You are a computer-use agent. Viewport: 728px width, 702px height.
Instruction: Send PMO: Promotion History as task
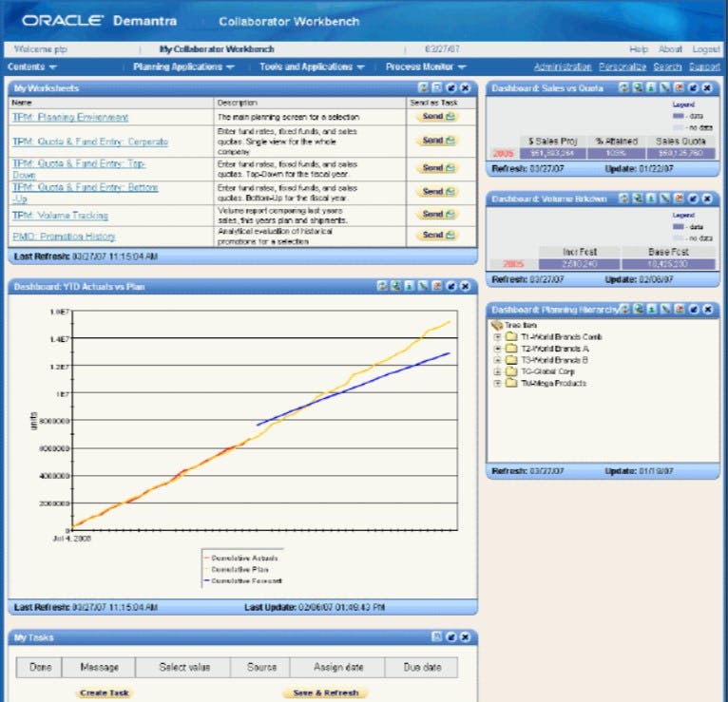(438, 235)
